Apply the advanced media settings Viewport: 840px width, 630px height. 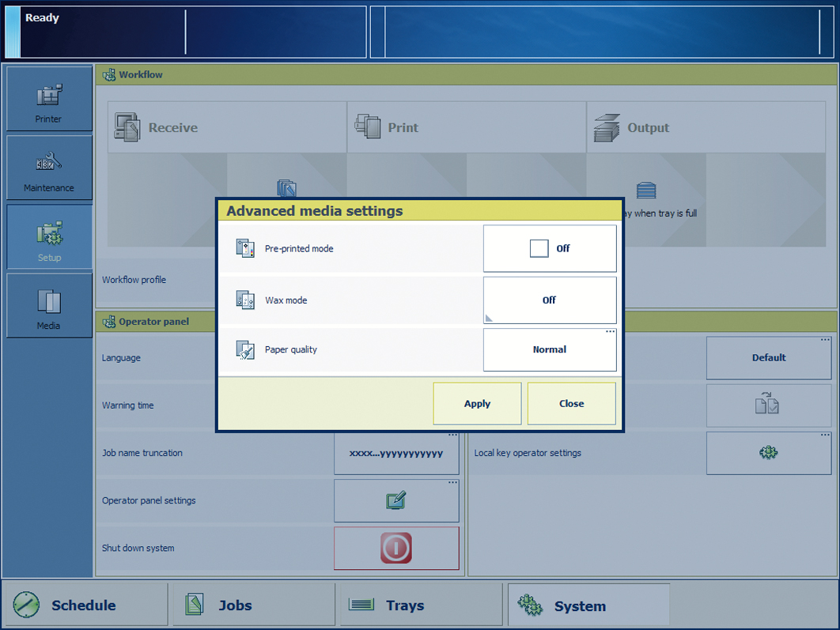pos(477,404)
